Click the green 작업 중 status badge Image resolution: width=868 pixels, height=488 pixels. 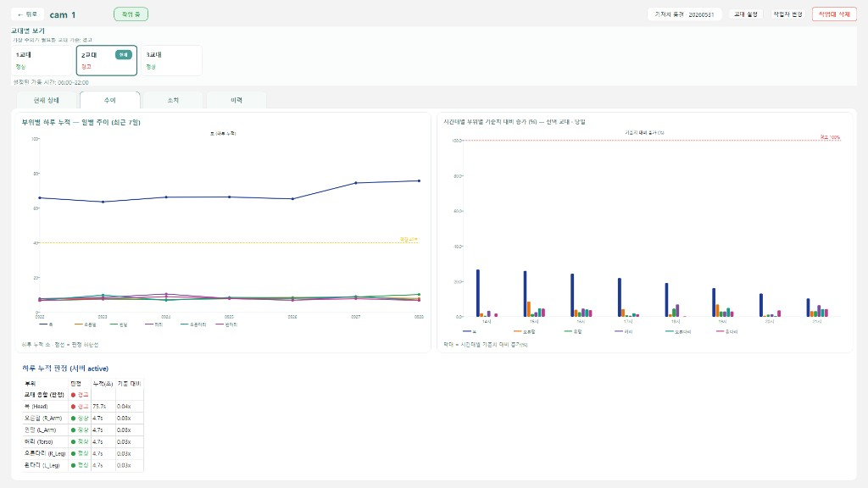coord(131,14)
